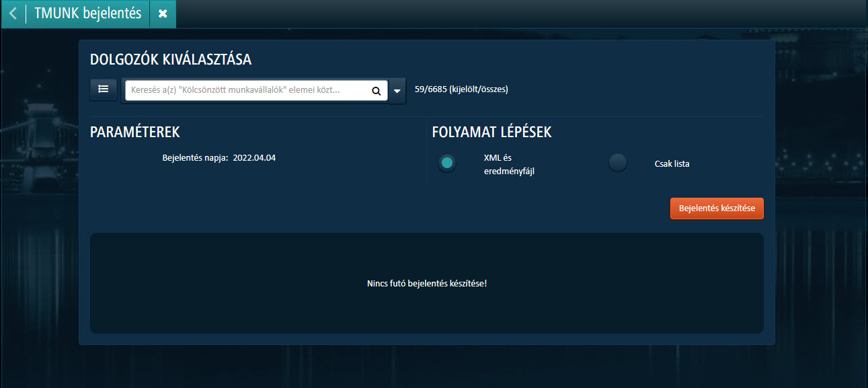868x388 pixels.
Task: Go back with the left chevron arrow
Action: [13, 13]
